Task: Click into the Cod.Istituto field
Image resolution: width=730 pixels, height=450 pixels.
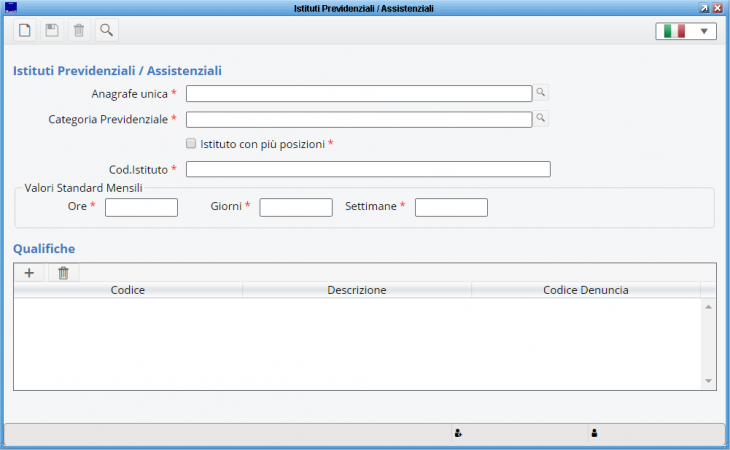Action: point(368,169)
